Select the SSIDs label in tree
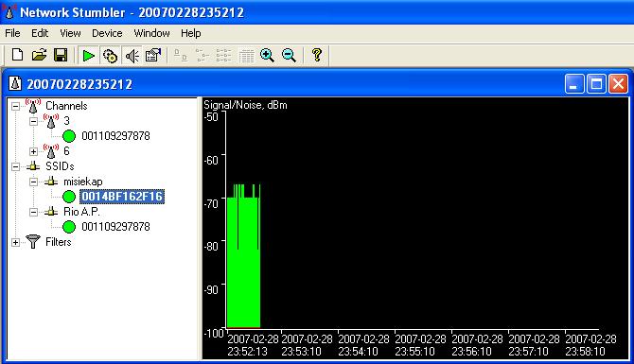634x364 pixels. [60, 166]
